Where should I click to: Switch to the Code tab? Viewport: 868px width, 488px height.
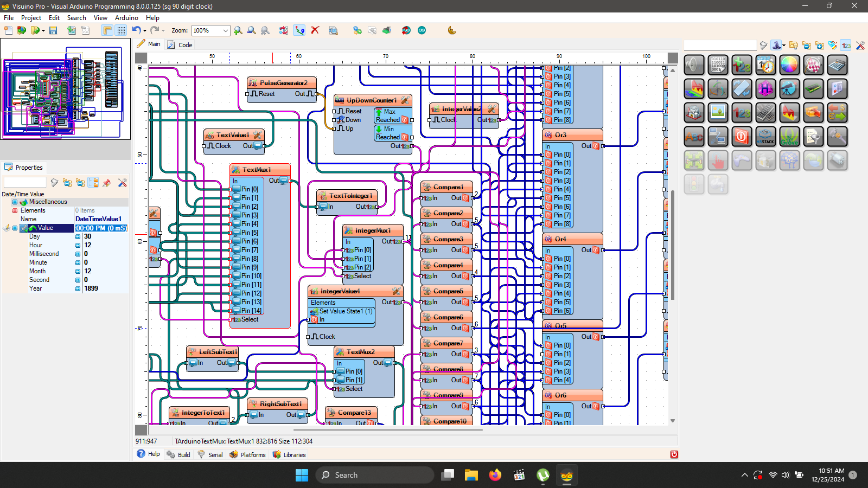pos(180,44)
